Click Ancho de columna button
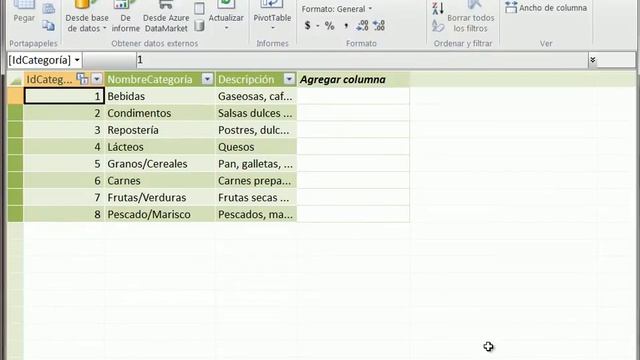This screenshot has height=360, width=640. click(x=546, y=8)
